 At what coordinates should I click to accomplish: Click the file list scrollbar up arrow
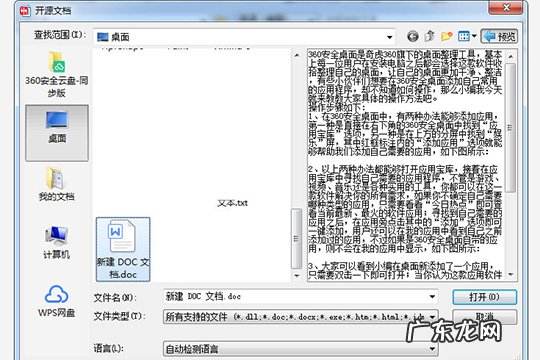tap(297, 55)
